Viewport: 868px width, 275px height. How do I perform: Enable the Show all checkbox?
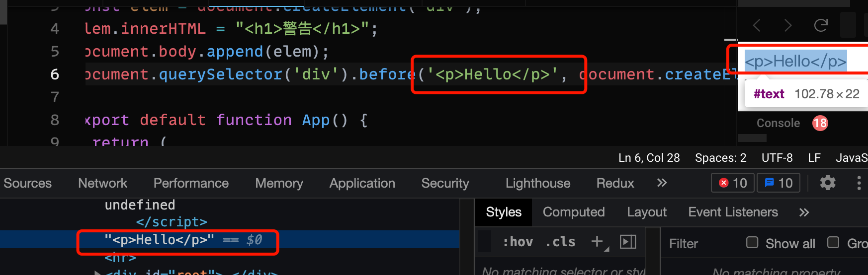pos(752,243)
